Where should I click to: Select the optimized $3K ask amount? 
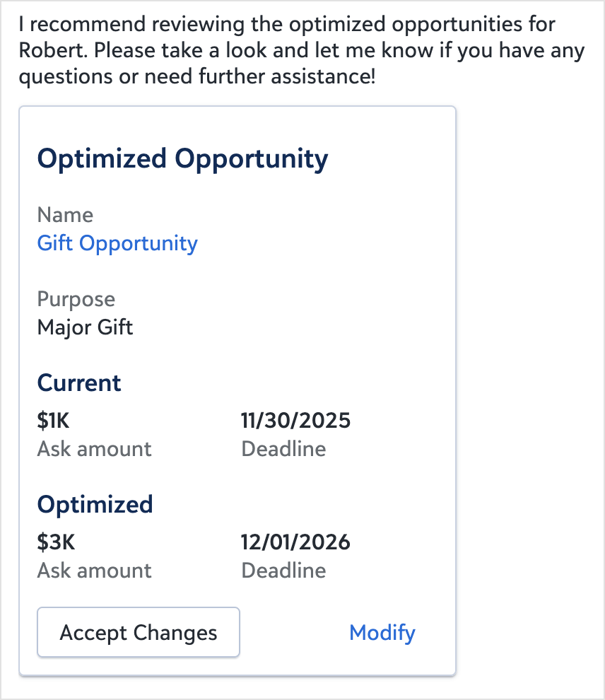point(56,542)
